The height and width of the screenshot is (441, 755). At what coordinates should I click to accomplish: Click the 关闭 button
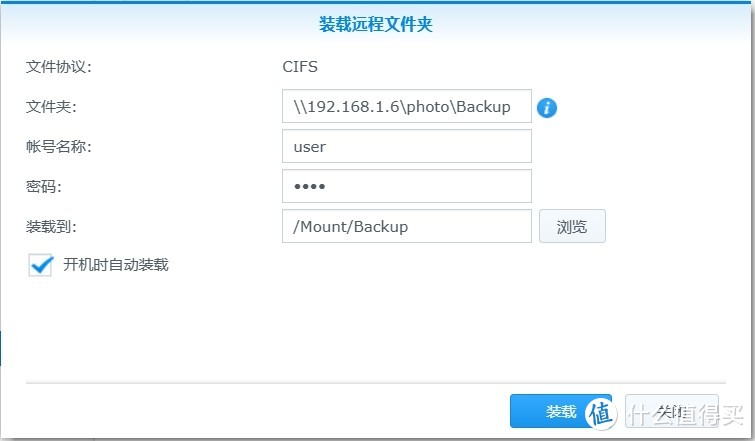(x=672, y=411)
